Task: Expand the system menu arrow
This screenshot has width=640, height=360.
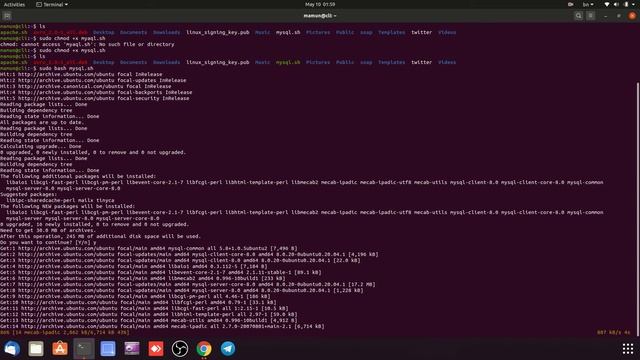Action: (x=634, y=4)
